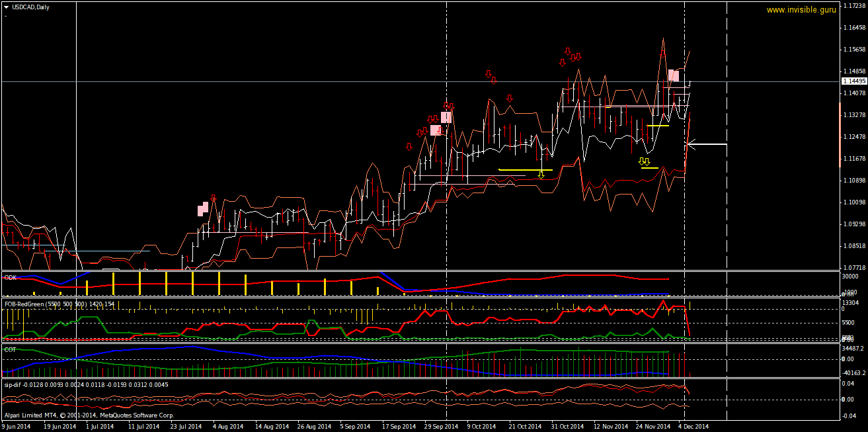The image size is (868, 432).
Task: Click the 9 Oct 2014 date label
Action: click(x=483, y=427)
